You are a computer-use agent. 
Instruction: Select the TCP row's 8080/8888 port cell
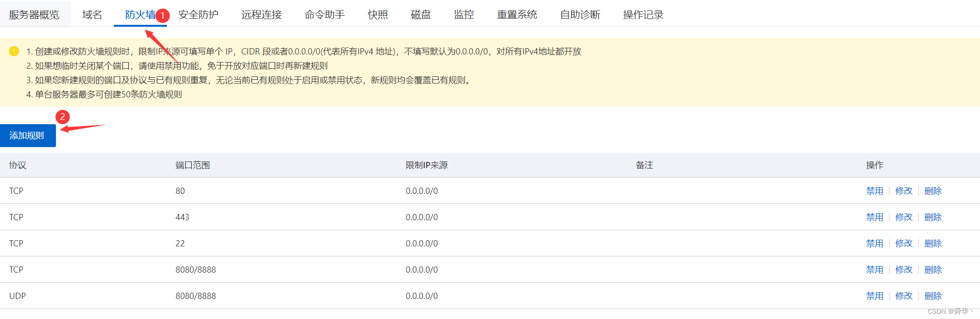pos(196,270)
